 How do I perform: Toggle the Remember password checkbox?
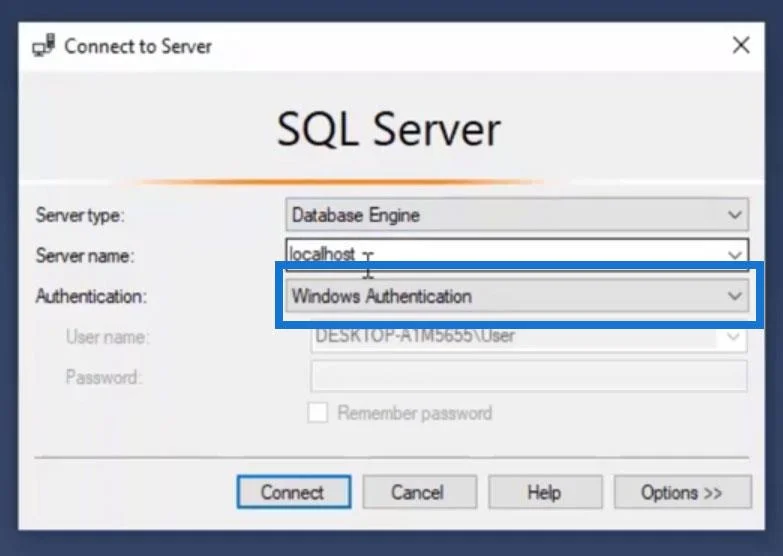pos(318,413)
